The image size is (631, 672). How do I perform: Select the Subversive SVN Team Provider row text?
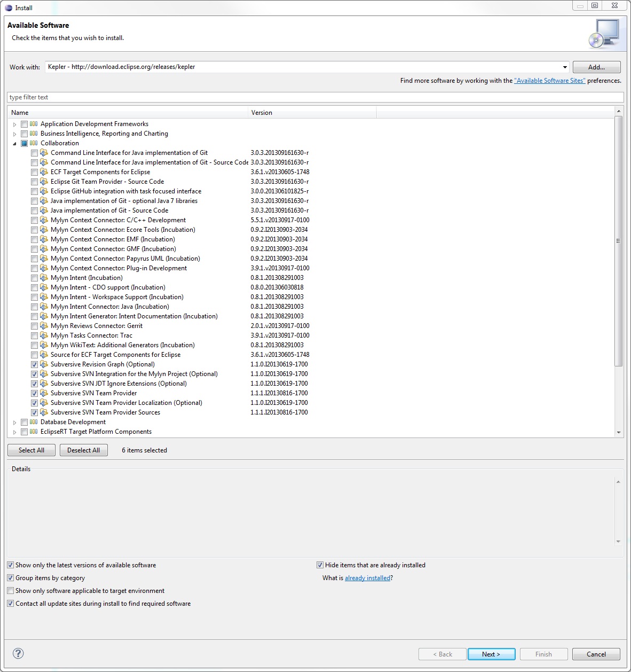click(x=93, y=393)
